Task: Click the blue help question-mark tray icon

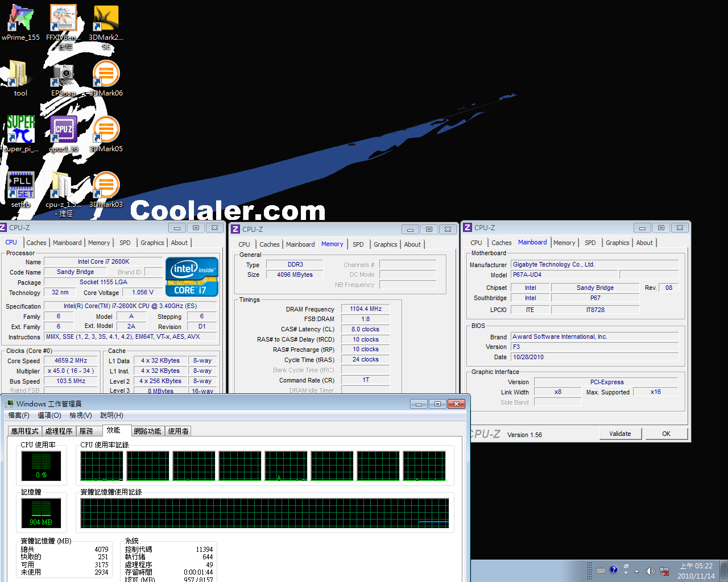Action: (x=613, y=570)
